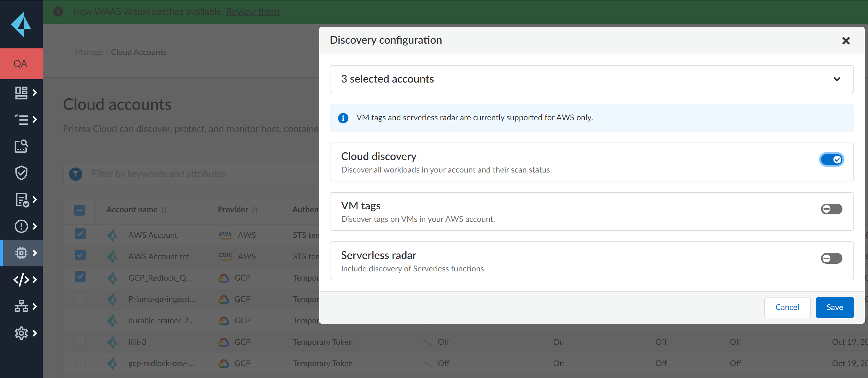Close the Discovery configuration dialog
Screen dimensions: 868x378
click(845, 41)
